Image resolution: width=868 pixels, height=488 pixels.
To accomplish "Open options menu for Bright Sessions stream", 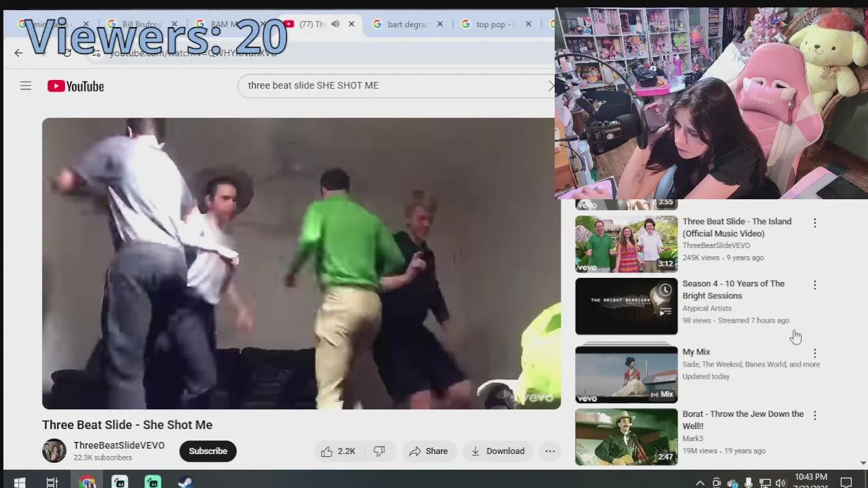I will (814, 285).
